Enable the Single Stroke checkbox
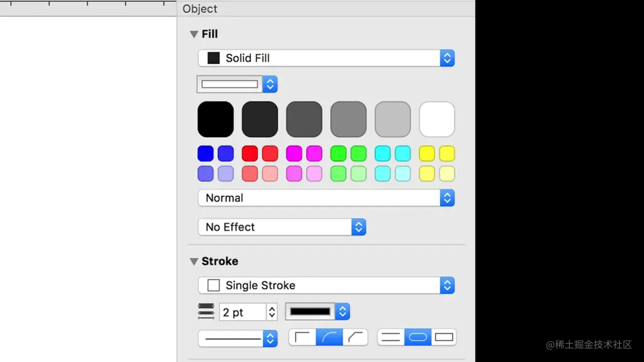 pyautogui.click(x=214, y=285)
